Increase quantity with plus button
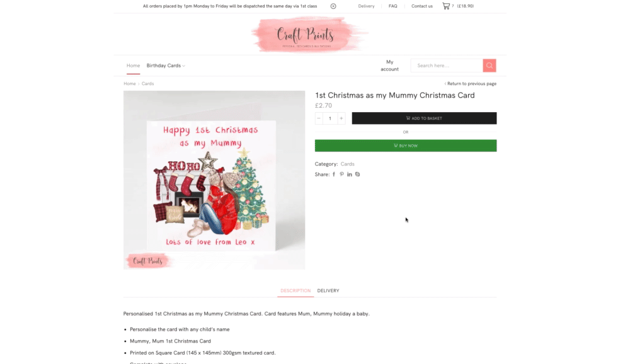This screenshot has height=364, width=630. pyautogui.click(x=341, y=118)
